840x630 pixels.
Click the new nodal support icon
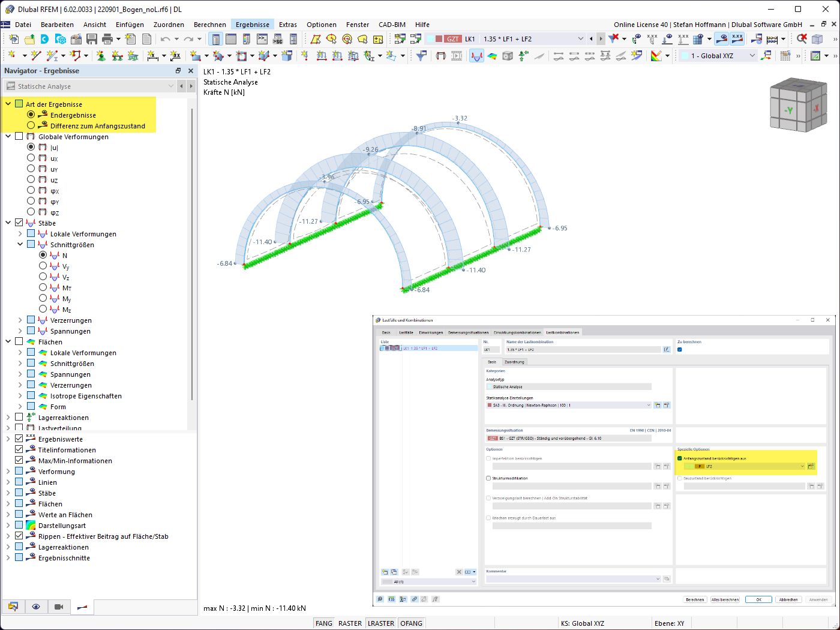101,56
